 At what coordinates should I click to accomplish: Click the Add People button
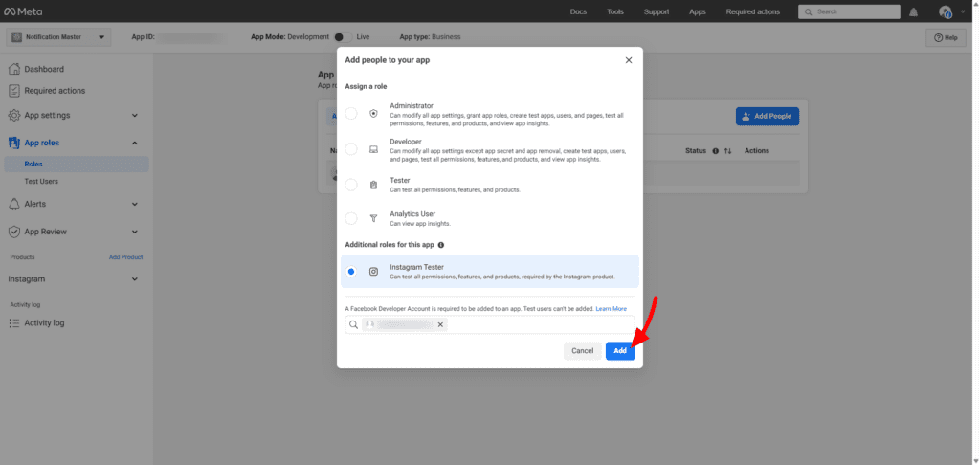point(767,117)
